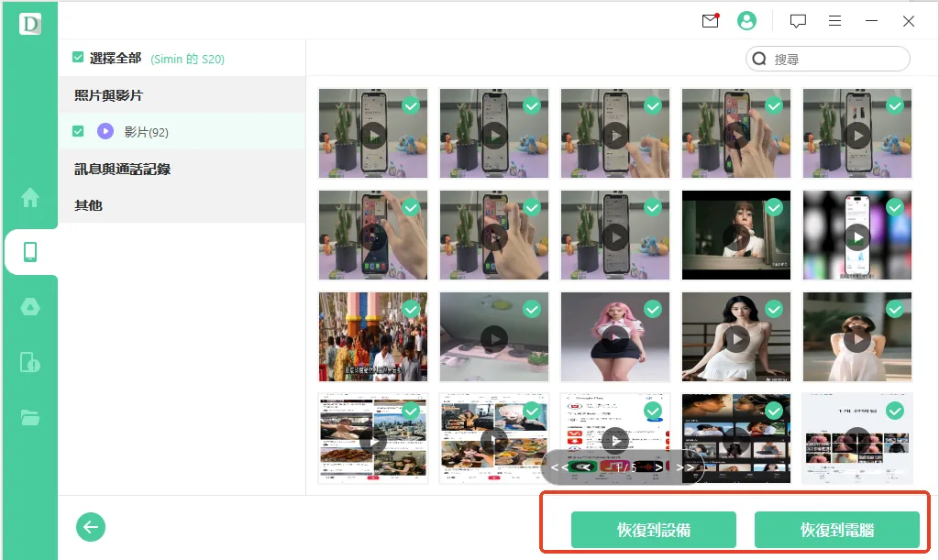Expand the 其他 section
939x560 pixels.
(182, 205)
